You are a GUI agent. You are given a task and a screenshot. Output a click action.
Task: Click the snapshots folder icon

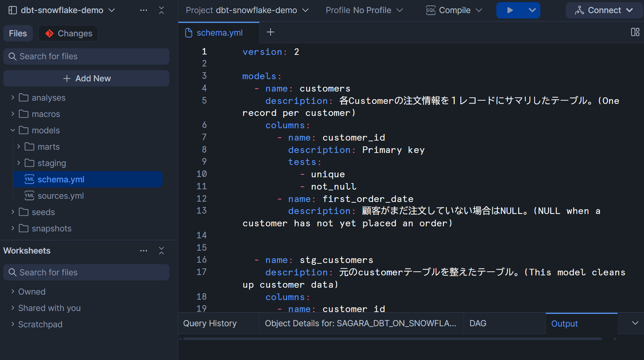click(24, 228)
